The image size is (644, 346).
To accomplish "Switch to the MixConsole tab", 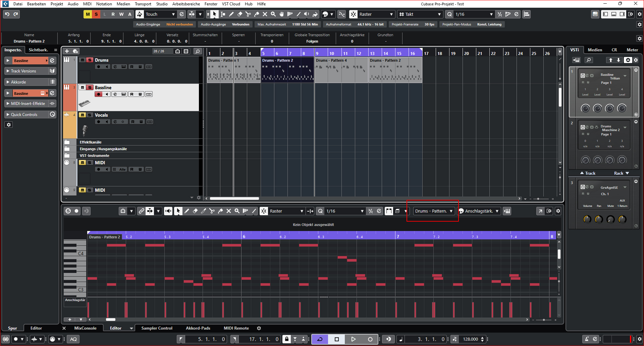I will click(x=85, y=328).
